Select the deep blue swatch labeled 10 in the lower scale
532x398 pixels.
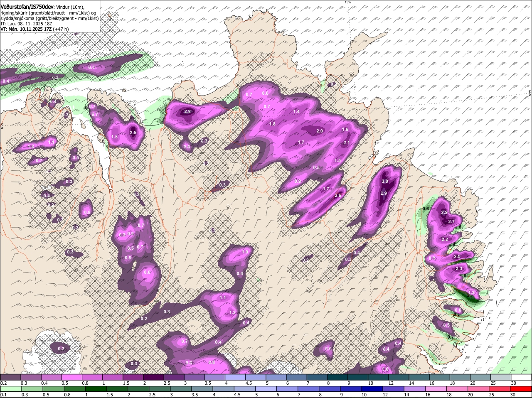pos(372,389)
